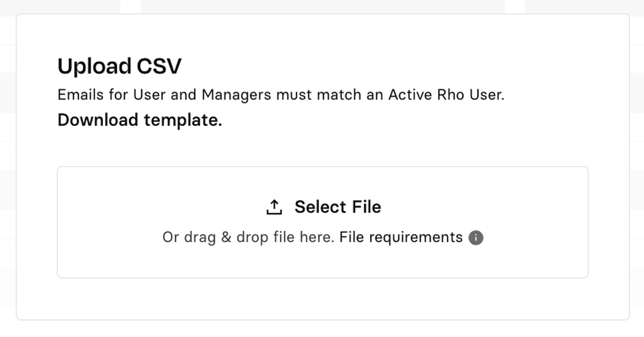Click the Select File button
The width and height of the screenshot is (644, 337).
click(323, 207)
